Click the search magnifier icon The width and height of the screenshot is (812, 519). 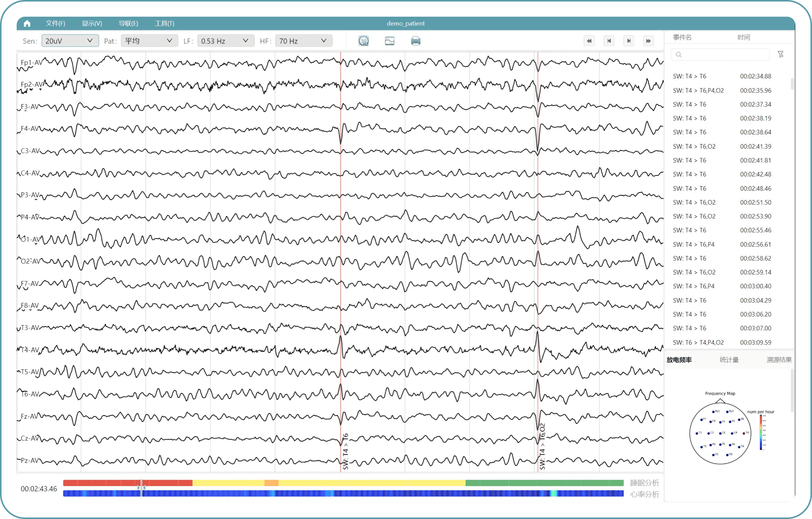[679, 55]
